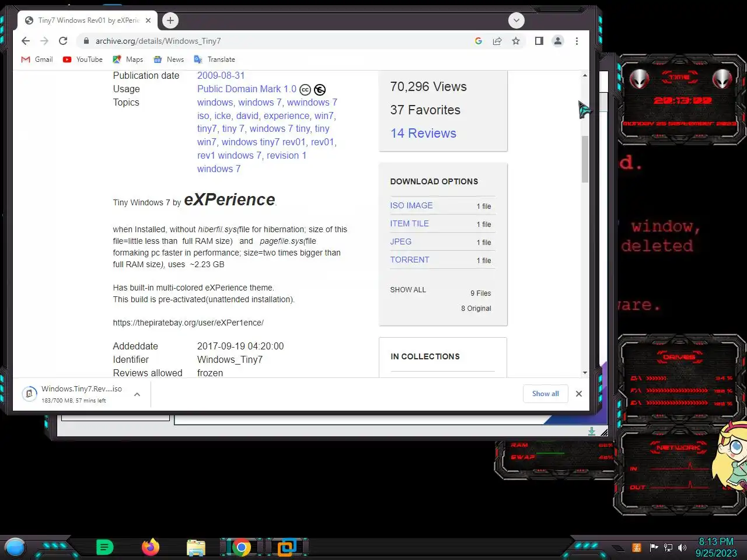Open the green notes app in taskbar

click(x=104, y=547)
